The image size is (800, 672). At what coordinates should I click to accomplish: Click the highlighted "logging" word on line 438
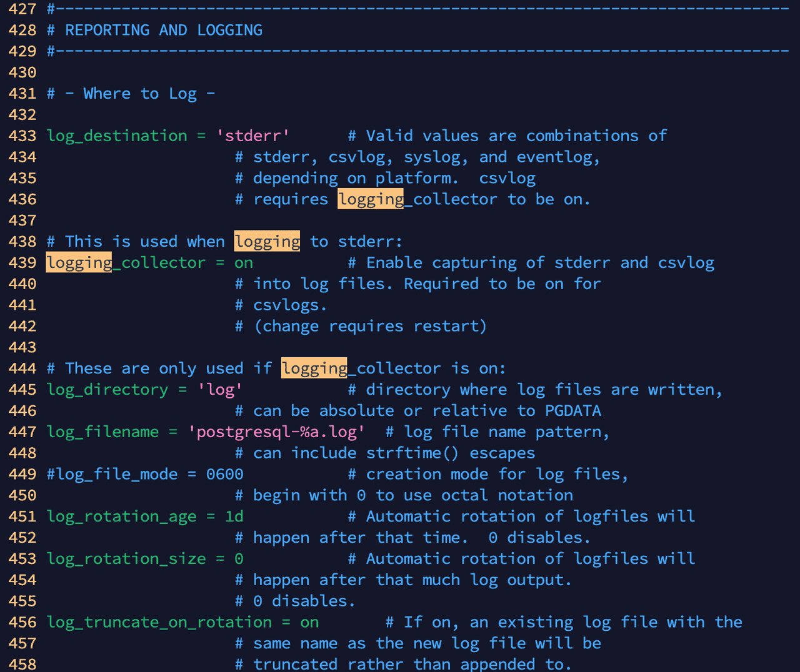[267, 241]
